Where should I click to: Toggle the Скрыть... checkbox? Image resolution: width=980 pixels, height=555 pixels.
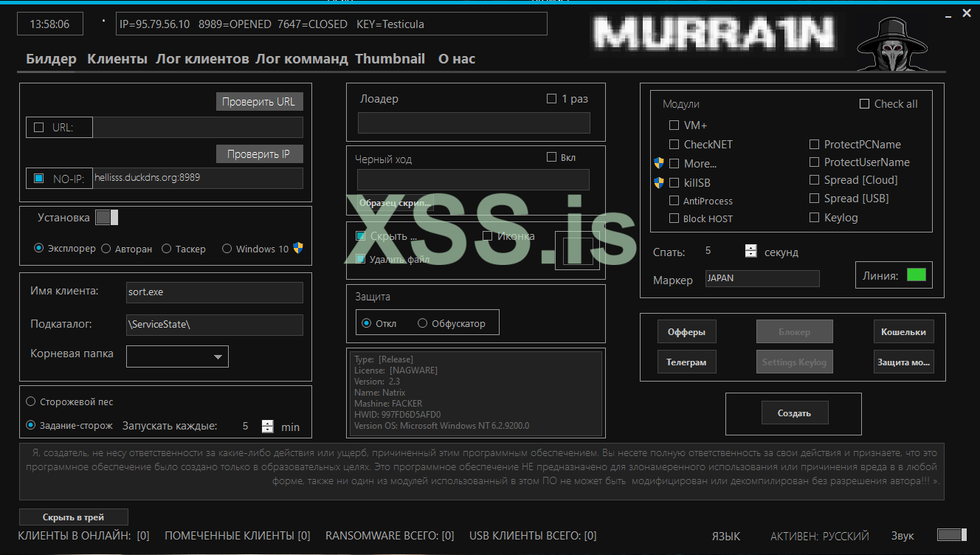(x=361, y=236)
